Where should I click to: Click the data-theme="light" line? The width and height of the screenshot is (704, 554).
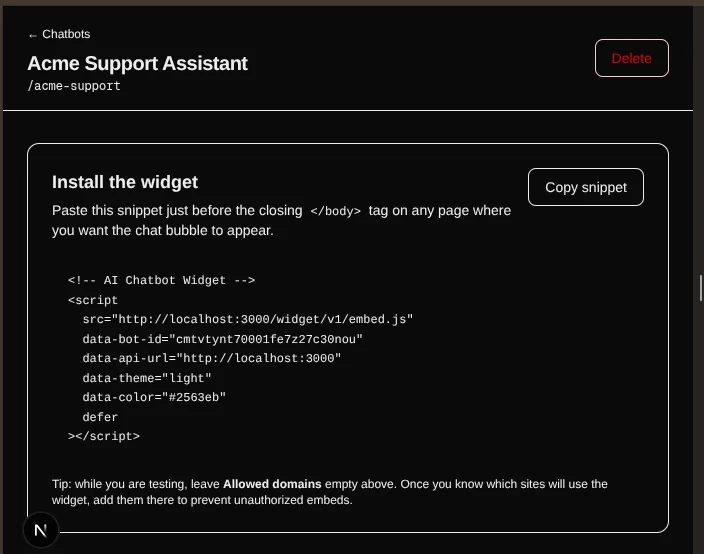point(147,378)
